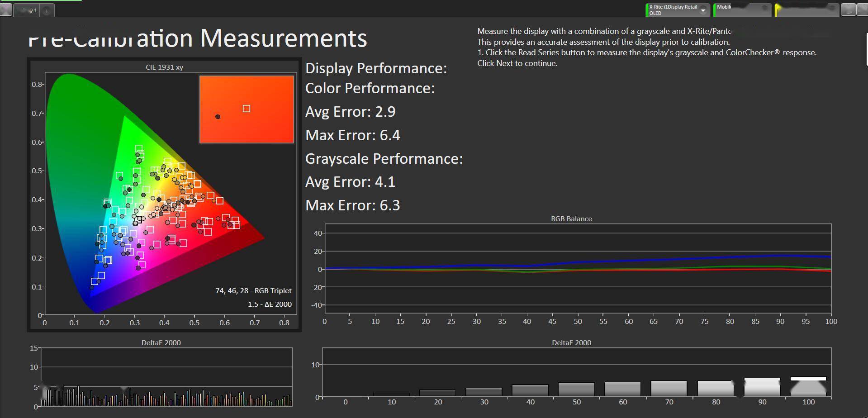The height and width of the screenshot is (418, 868).
Task: Select the orange color swatch in CIE chart
Action: coord(247,109)
